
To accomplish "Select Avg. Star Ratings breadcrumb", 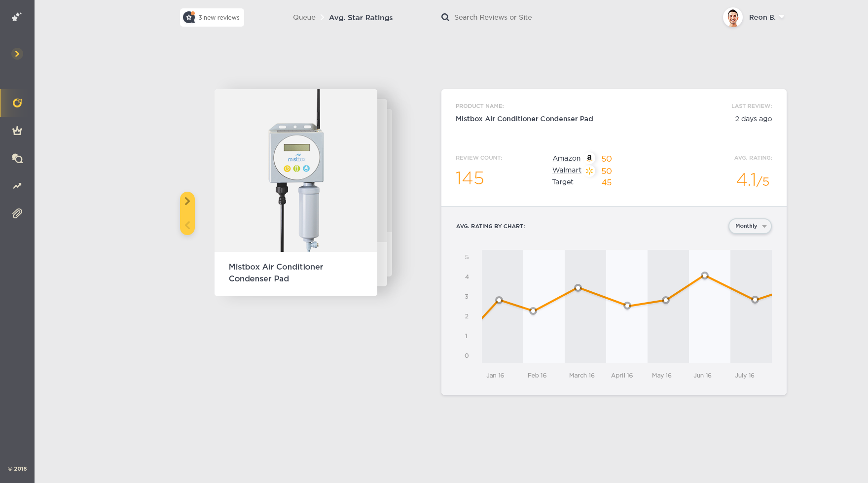I will pos(361,18).
